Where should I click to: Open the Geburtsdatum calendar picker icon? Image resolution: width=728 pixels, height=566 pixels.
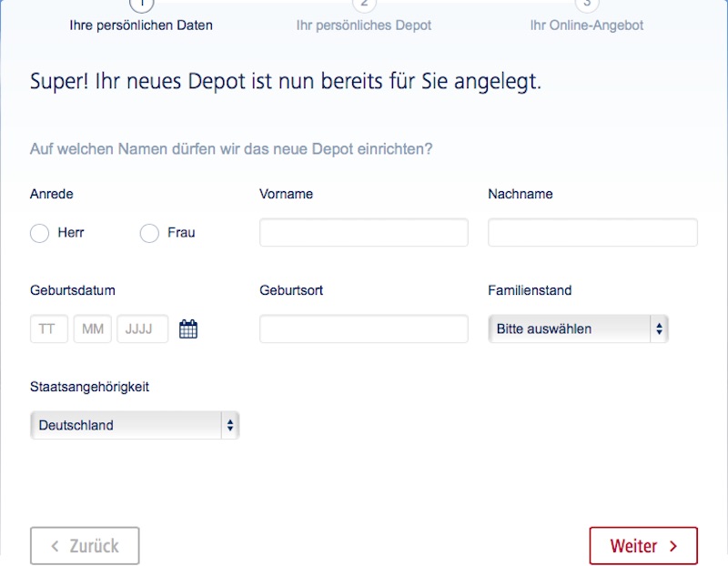188,329
